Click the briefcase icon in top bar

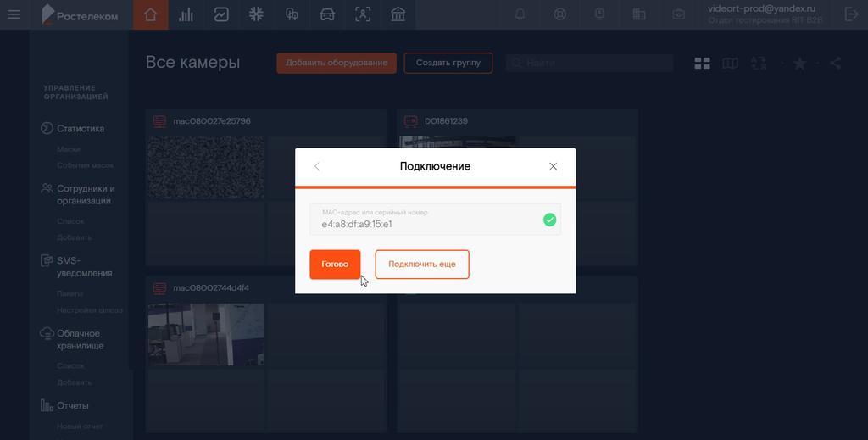tap(679, 15)
